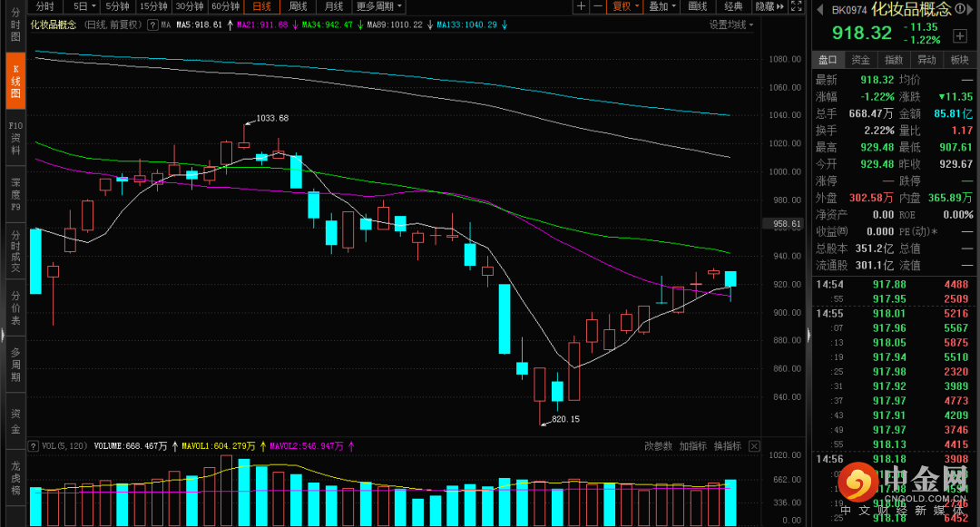Viewport: 980px width, 527px height.
Task: Click the last price 918.32 in header
Action: [861, 33]
